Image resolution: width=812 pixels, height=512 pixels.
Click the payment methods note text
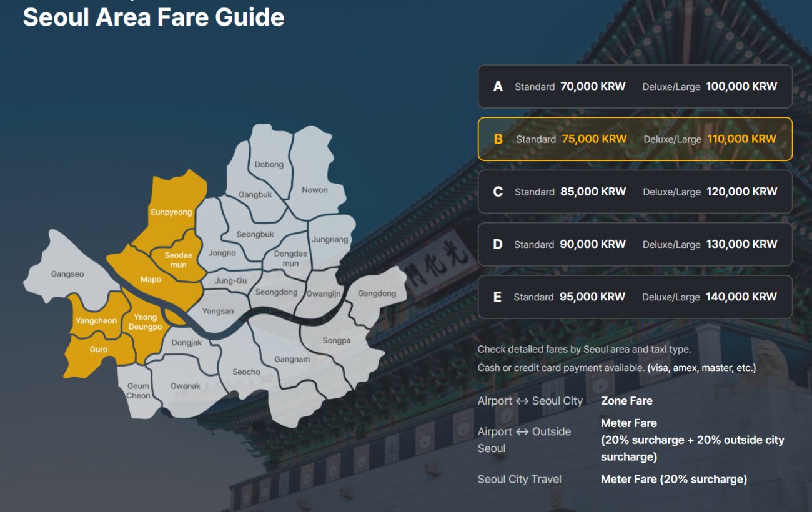click(616, 368)
